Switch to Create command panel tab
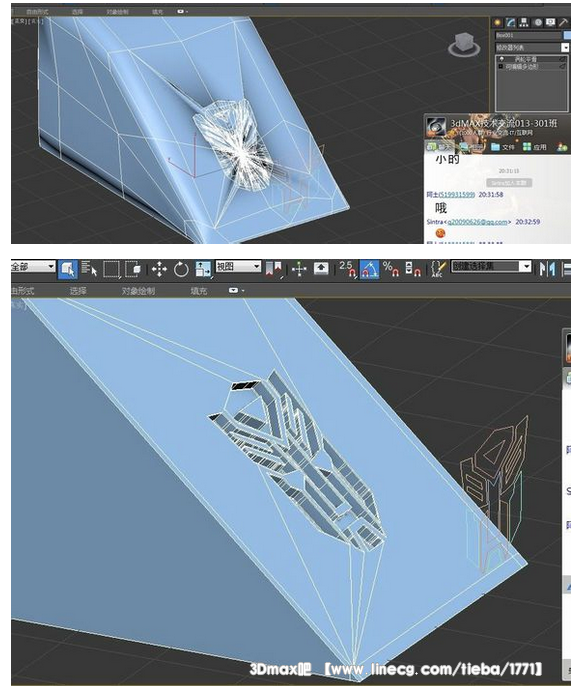Screen dimensions: 571x686 [497, 23]
